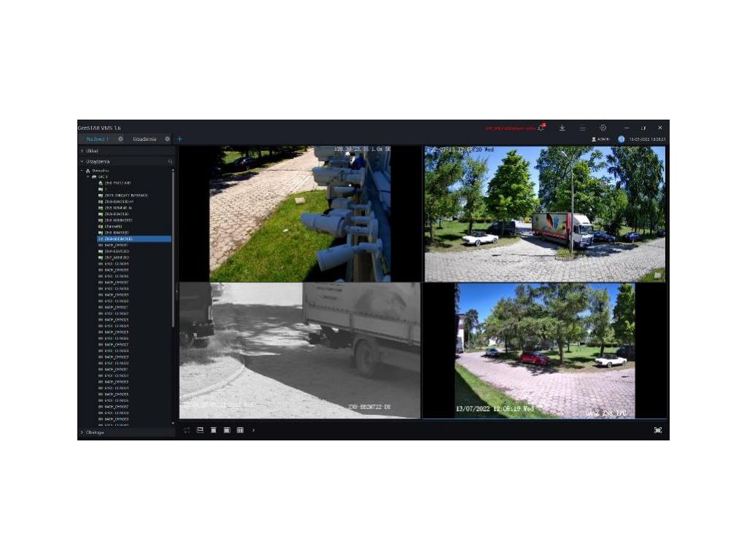The width and height of the screenshot is (747, 560).
Task: Open the settings gear icon
Action: (603, 128)
